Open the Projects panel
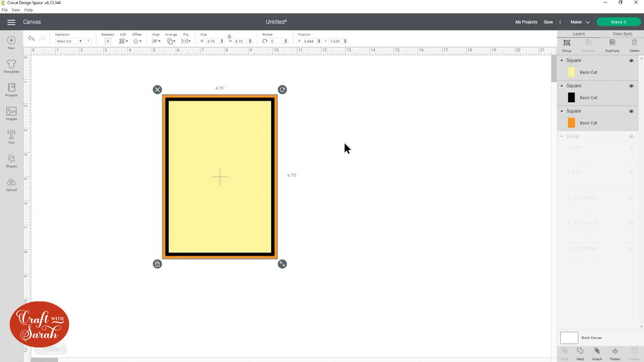The height and width of the screenshot is (362, 644). (11, 90)
